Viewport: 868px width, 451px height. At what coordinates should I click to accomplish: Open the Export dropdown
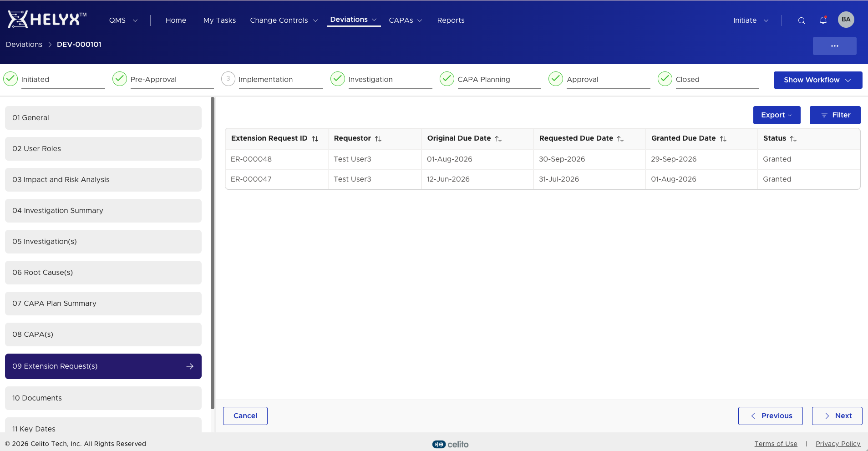(x=777, y=115)
